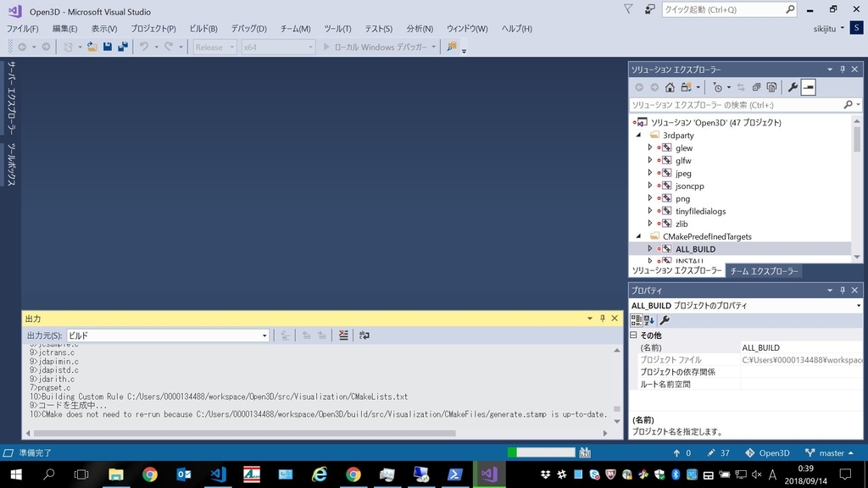The height and width of the screenshot is (488, 868).
Task: Click Property Pages wrench in Properties panel
Action: click(x=665, y=319)
